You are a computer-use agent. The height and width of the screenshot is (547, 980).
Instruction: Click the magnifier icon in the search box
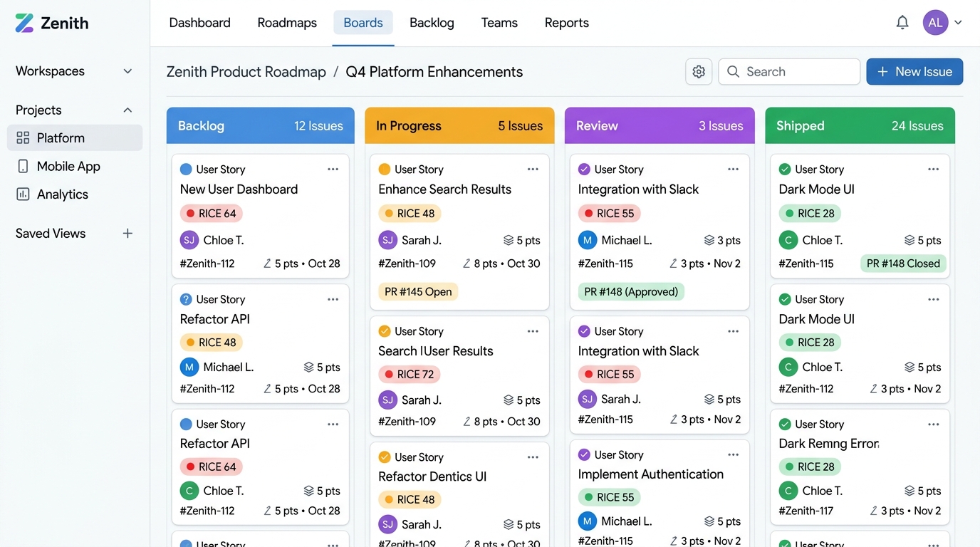(x=733, y=72)
